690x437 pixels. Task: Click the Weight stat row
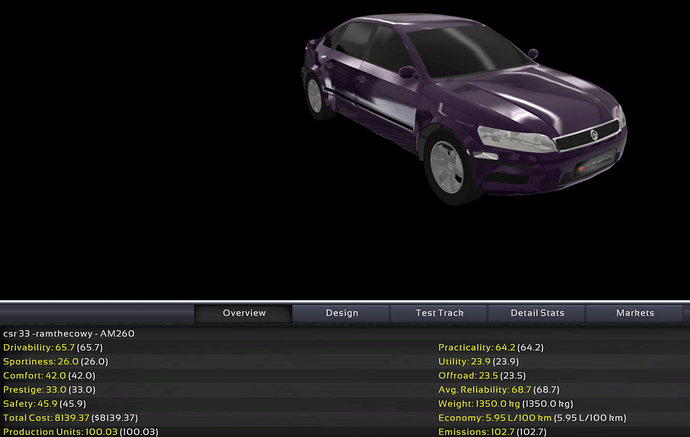coord(505,403)
